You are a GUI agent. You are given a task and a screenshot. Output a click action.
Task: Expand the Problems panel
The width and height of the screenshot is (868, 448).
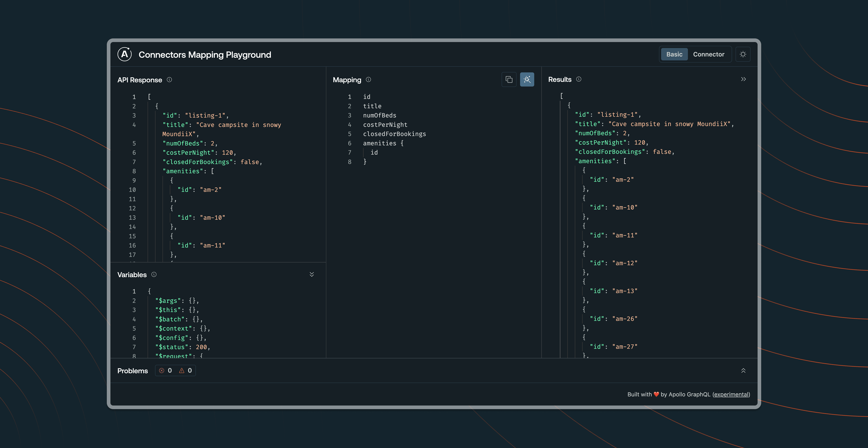pyautogui.click(x=744, y=370)
